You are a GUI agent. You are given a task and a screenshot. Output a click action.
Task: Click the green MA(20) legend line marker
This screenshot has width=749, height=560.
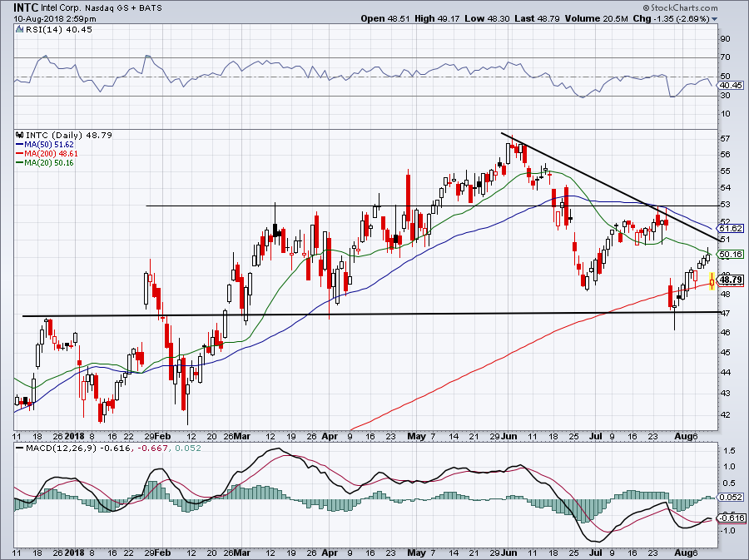(20, 163)
